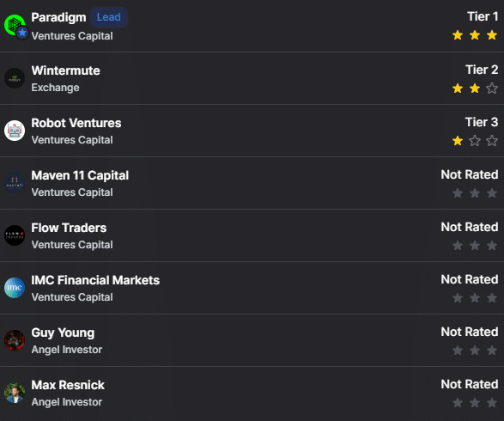
Task: Click Robot Ventures' single gold star rating
Action: pos(458,141)
